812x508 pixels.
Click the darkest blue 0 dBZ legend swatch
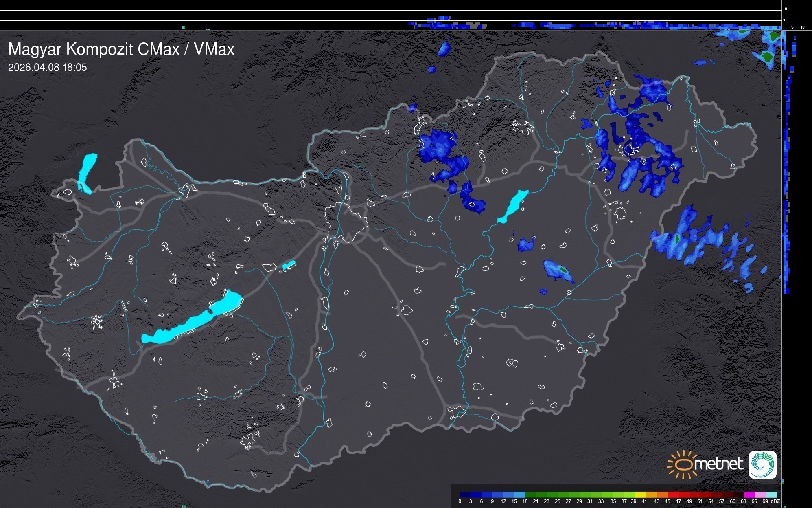tap(465, 495)
